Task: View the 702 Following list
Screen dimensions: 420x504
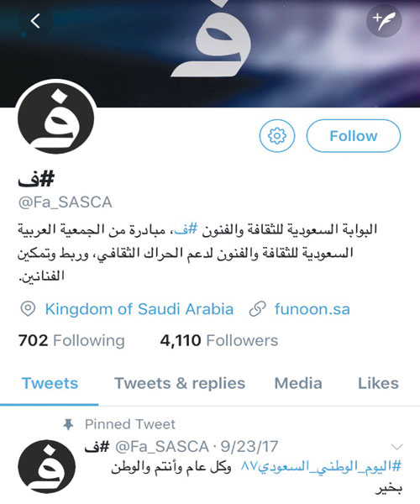Action: click(71, 340)
